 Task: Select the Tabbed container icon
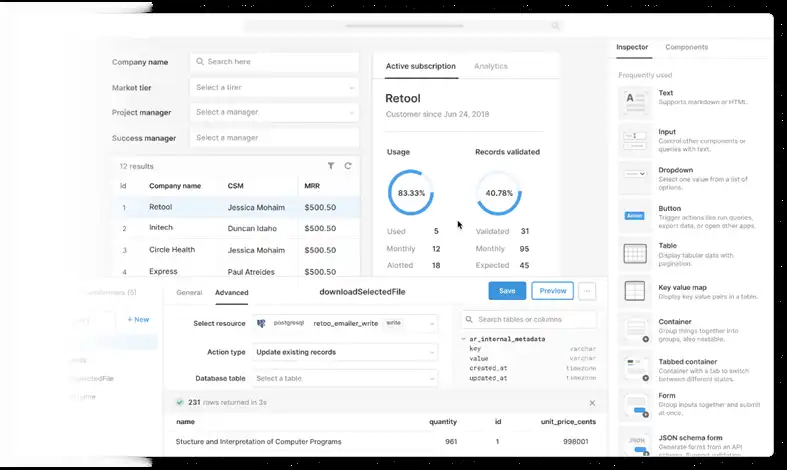point(636,369)
